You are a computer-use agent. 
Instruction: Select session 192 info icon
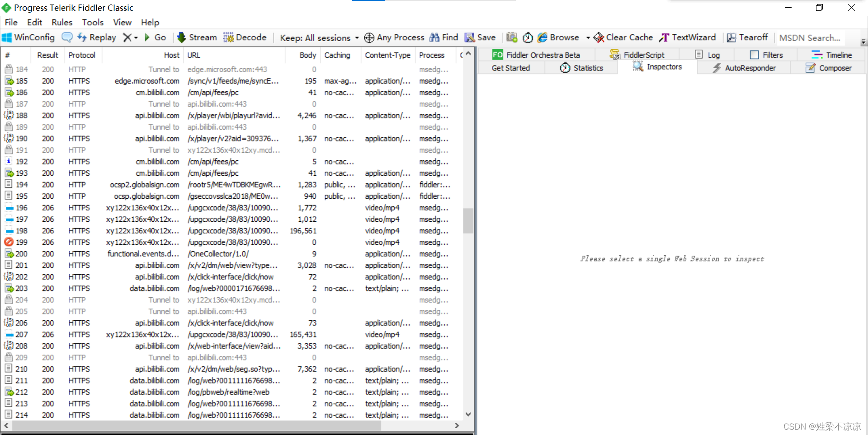tap(9, 161)
